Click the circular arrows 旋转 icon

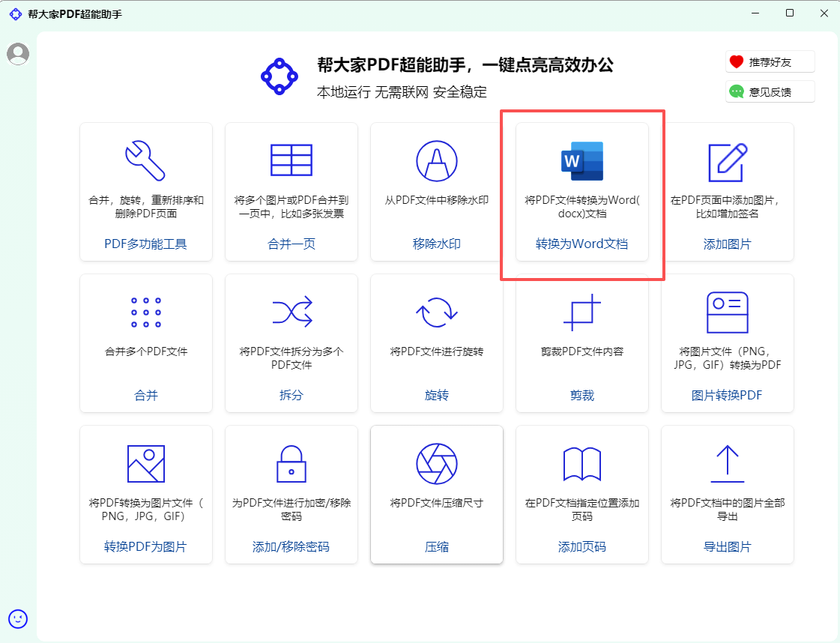436,312
